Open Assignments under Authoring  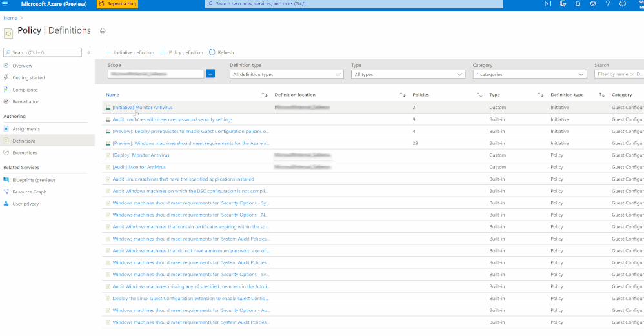pyautogui.click(x=26, y=129)
